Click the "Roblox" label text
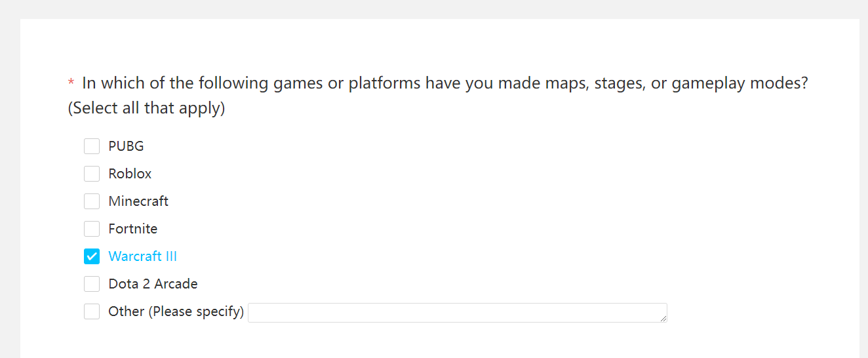 [130, 174]
